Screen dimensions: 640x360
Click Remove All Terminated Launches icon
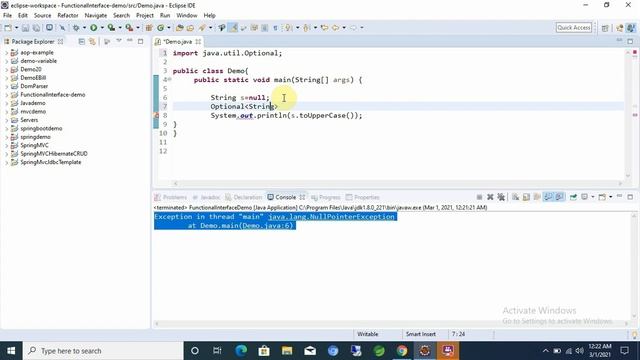coord(501,197)
